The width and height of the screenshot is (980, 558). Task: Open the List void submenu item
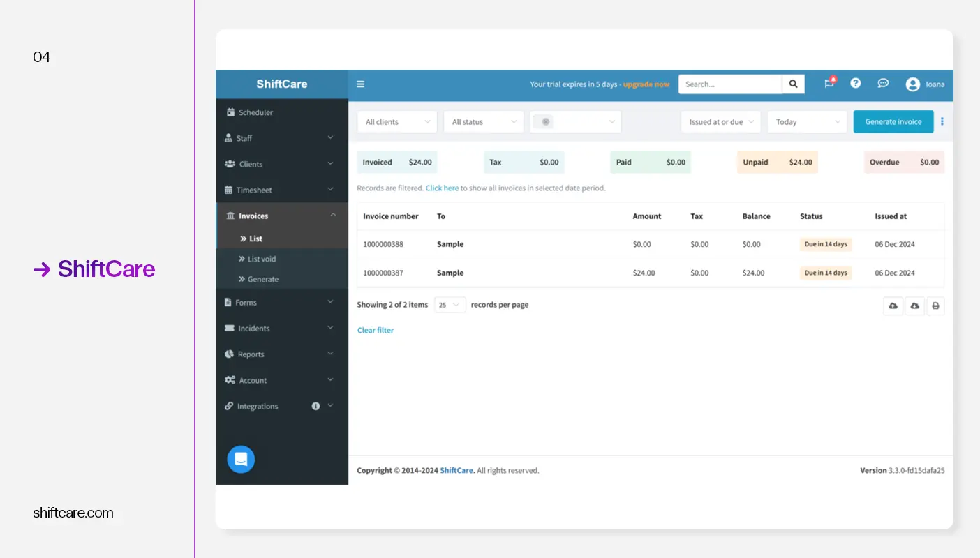tap(282, 259)
